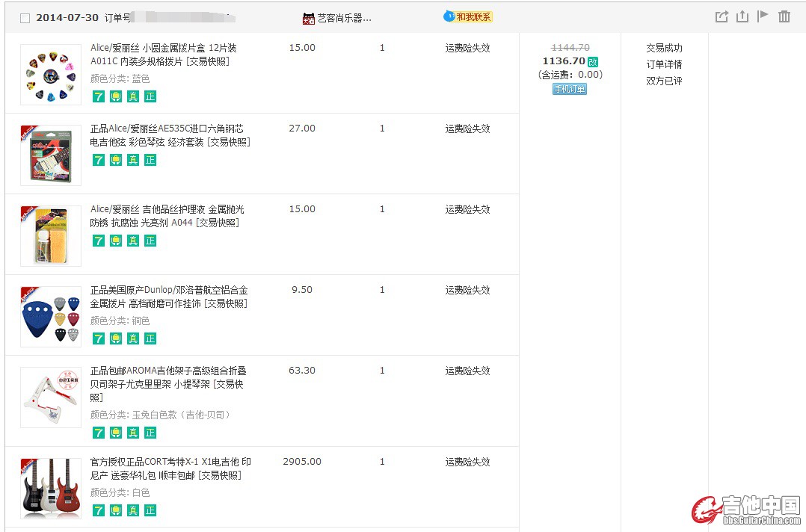Flag this order with the flag icon

(x=763, y=16)
